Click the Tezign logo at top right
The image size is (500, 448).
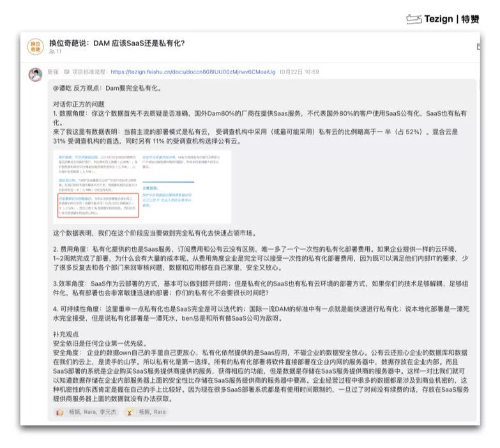click(x=443, y=19)
